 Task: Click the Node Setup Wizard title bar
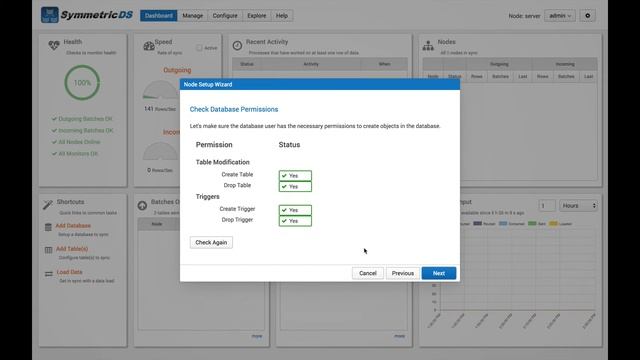320,84
